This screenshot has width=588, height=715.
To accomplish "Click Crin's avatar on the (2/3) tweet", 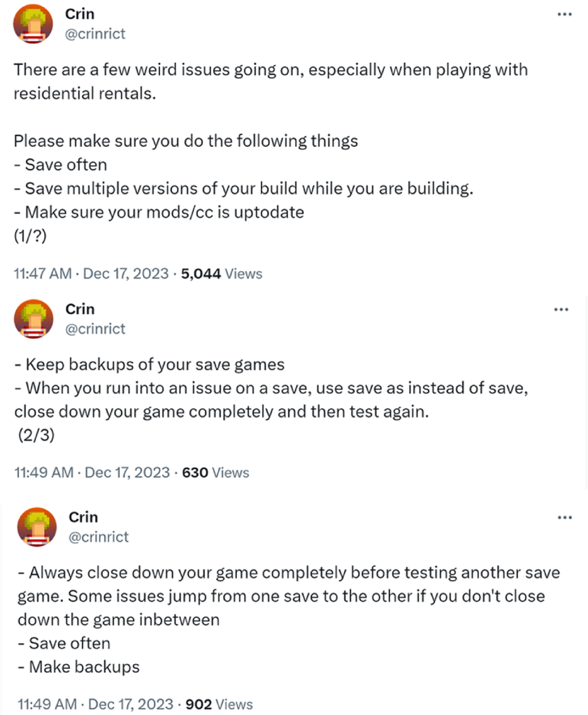I will coord(33,319).
